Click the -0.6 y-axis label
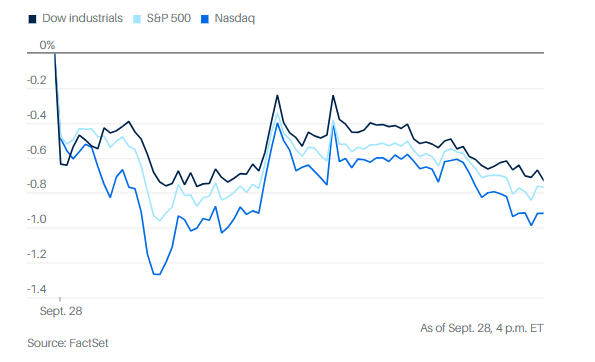This screenshot has height=362, width=595. 37,150
